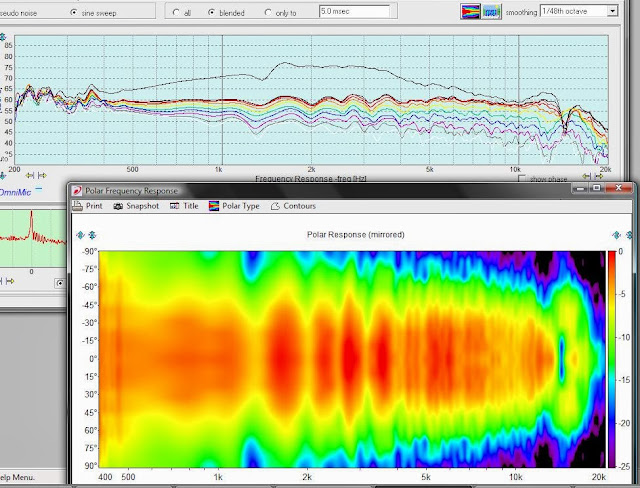The height and width of the screenshot is (488, 640).
Task: Click the second blue arrow icon above polar plot left
Action: click(92, 235)
